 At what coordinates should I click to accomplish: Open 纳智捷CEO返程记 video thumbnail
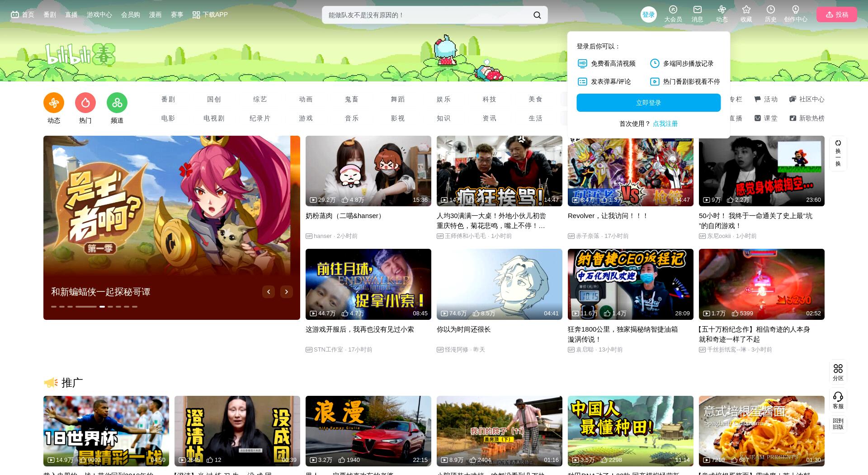pos(631,284)
